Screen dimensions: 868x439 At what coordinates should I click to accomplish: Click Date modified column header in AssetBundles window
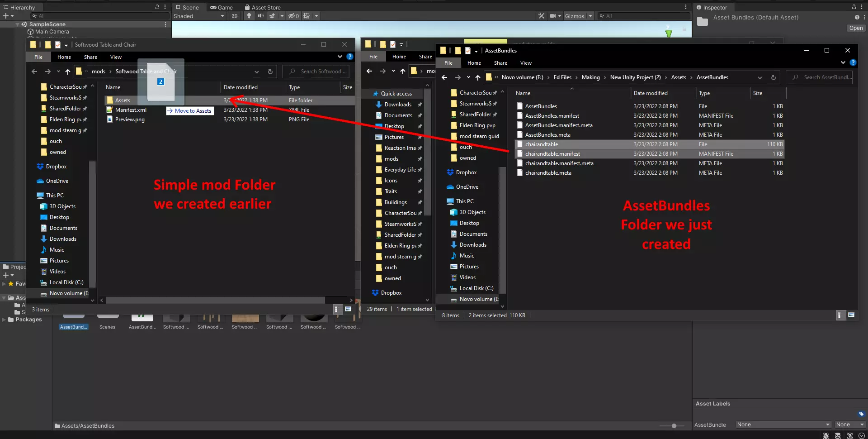pyautogui.click(x=651, y=93)
